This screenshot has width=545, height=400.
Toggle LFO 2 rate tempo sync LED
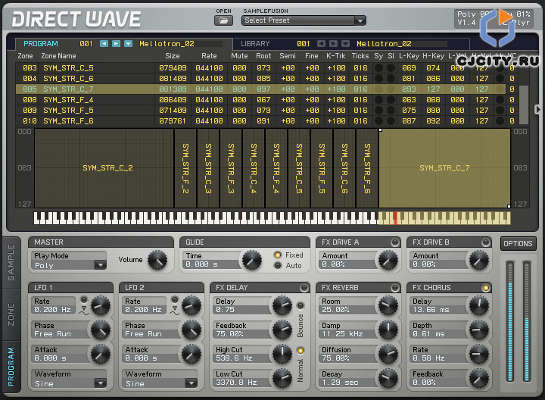pyautogui.click(x=174, y=299)
